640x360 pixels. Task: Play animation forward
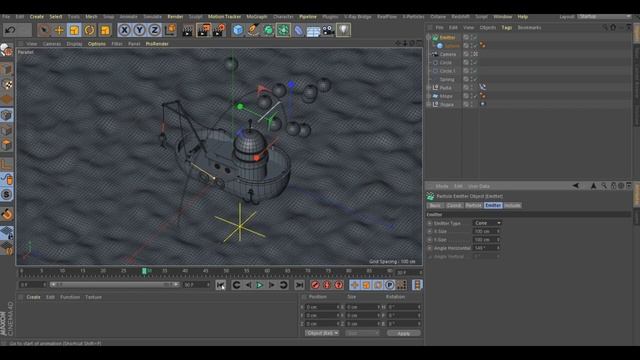point(260,285)
